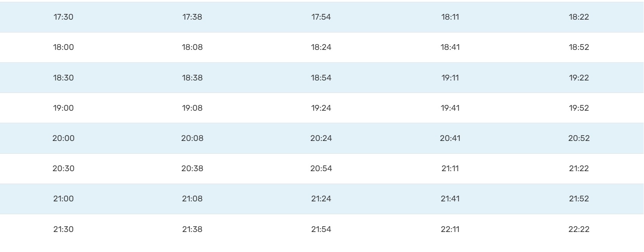Select the 21:00 departure time cell

[x=63, y=199]
